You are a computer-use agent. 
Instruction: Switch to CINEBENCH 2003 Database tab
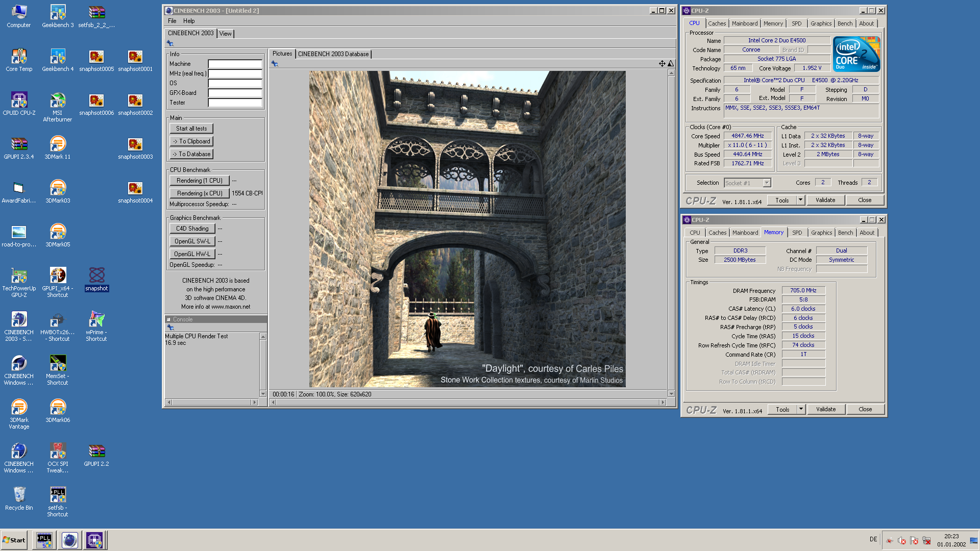pos(333,54)
